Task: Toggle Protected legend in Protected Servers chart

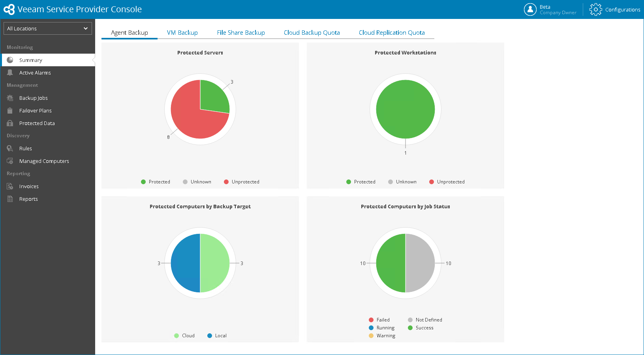Action: point(156,182)
